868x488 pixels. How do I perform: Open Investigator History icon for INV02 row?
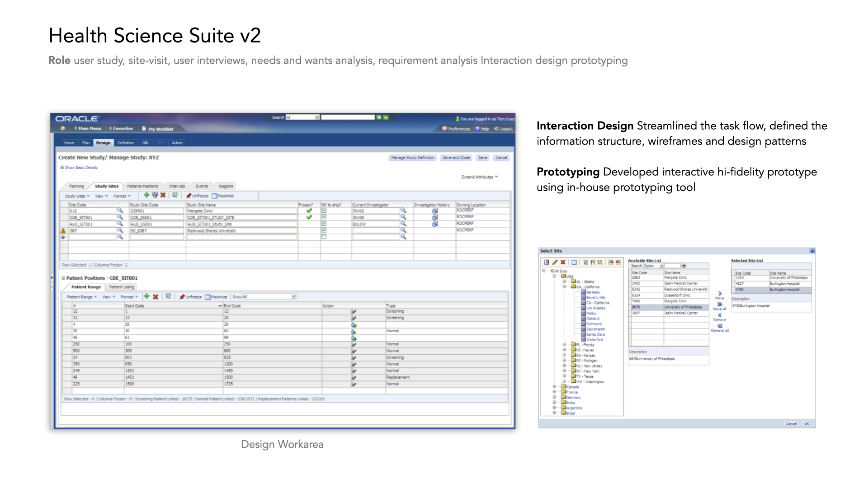tap(435, 211)
